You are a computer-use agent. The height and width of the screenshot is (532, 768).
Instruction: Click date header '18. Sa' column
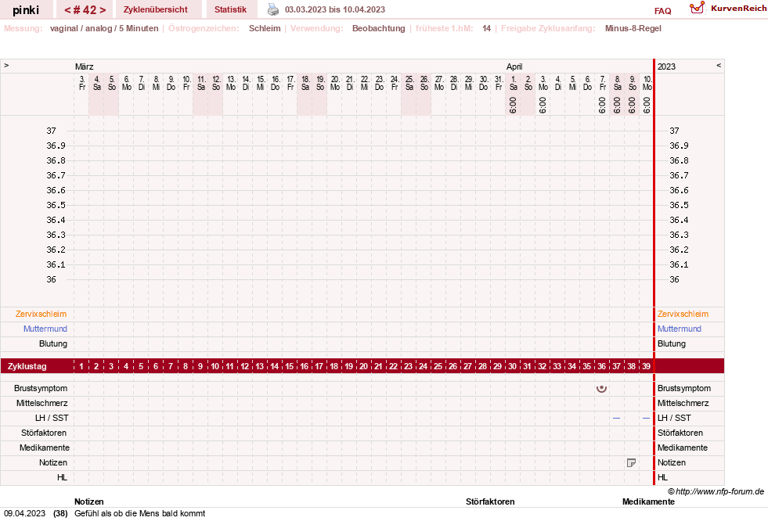point(305,83)
